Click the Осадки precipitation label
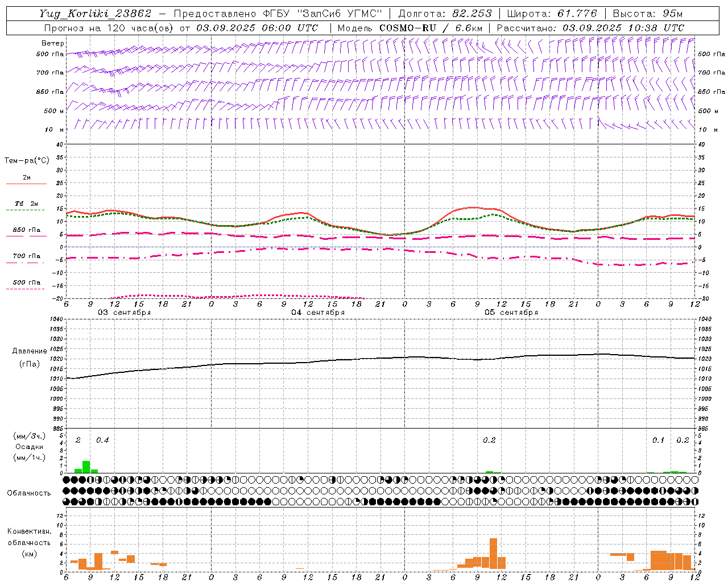The height and width of the screenshot is (582, 728). pos(29,447)
